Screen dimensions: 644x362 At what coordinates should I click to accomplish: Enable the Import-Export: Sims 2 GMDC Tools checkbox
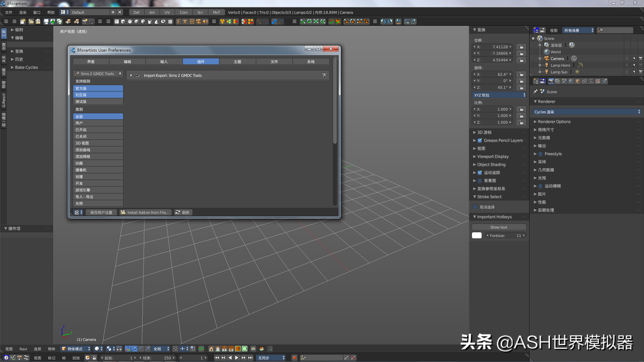pyautogui.click(x=138, y=75)
